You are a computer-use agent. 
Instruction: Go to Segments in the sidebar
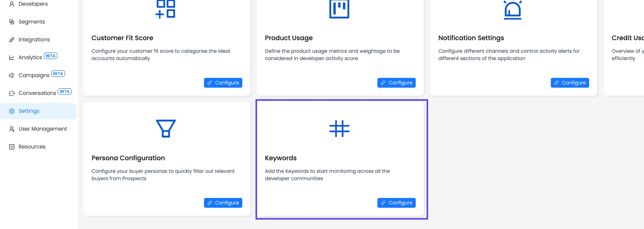point(32,22)
